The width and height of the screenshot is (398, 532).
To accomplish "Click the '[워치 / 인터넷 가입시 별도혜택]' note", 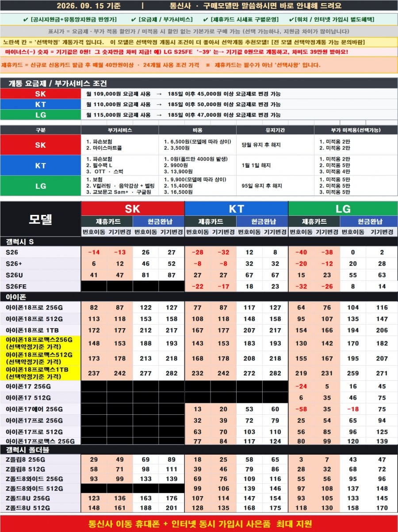I will (331, 20).
